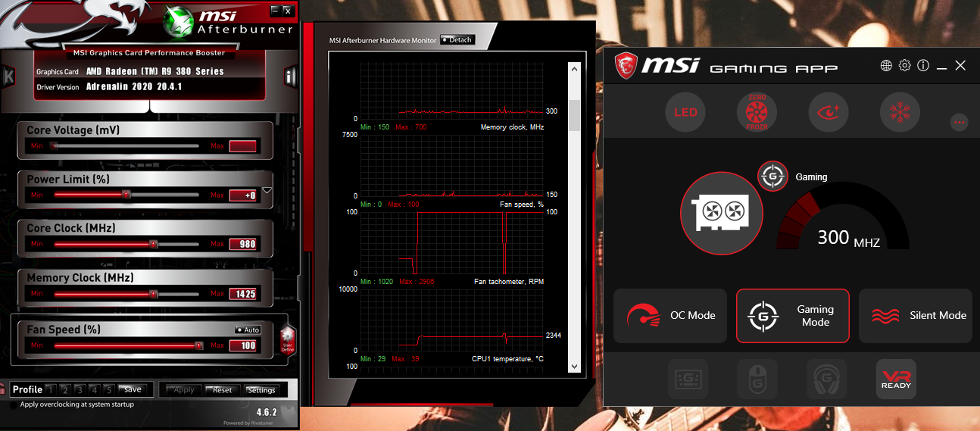
Task: Switch to OC Mode
Action: 670,316
